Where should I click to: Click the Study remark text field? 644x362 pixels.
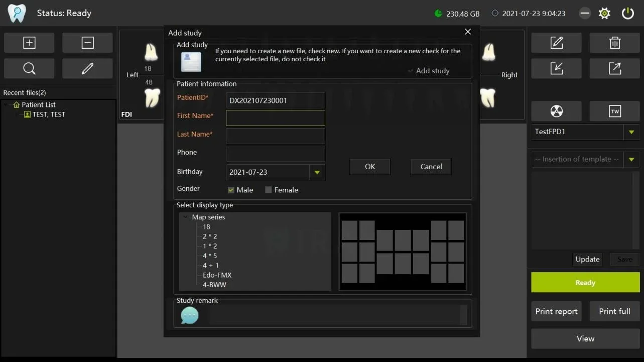click(x=334, y=315)
